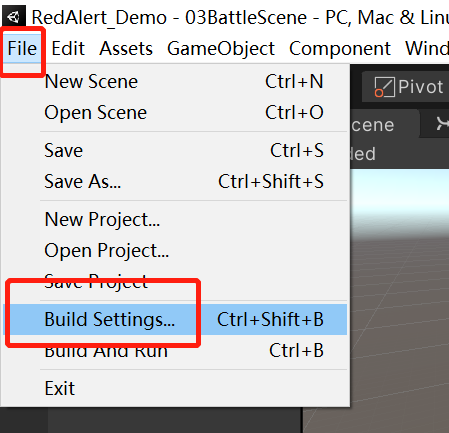Click the Pivot icon in toolbar
Image resolution: width=449 pixels, height=433 pixels.
coord(384,87)
